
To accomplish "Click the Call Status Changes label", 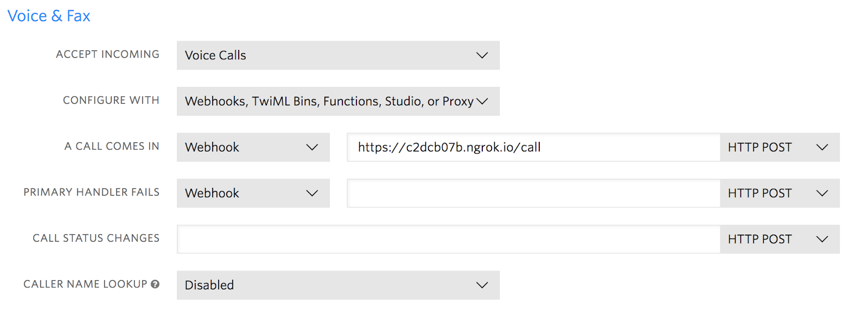I will 96,238.
